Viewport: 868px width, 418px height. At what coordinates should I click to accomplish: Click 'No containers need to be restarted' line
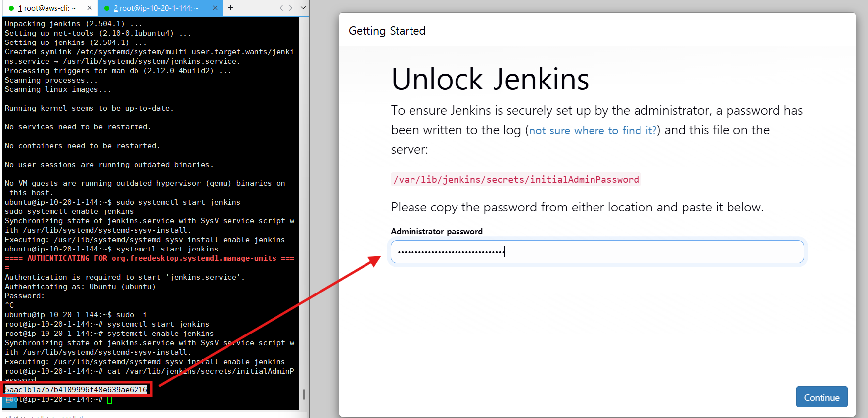pos(83,146)
